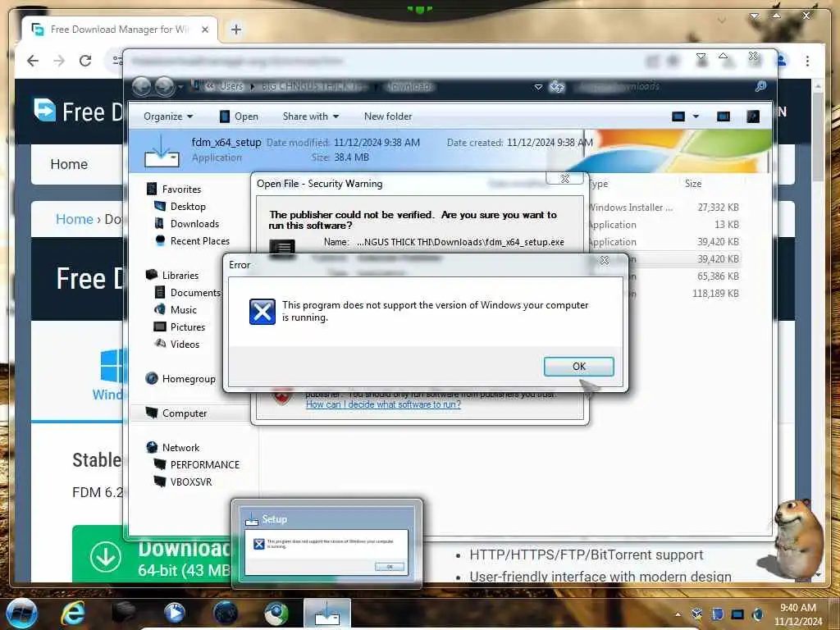This screenshot has width=840, height=630.
Task: Open the Organize menu in Explorer
Action: pos(167,116)
